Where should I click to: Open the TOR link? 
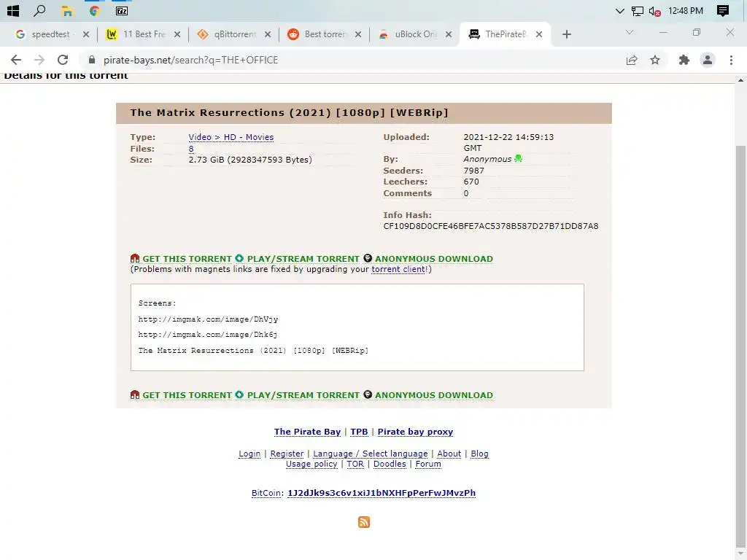(x=355, y=464)
